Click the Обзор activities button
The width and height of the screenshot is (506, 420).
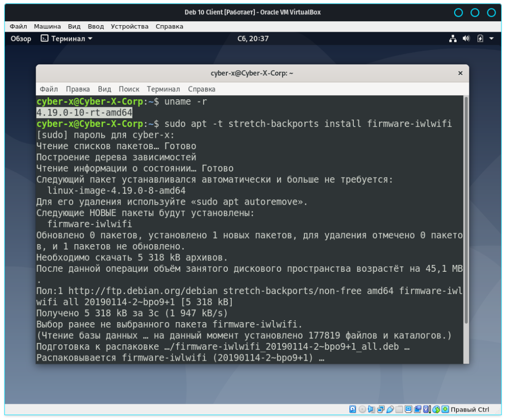(21, 39)
